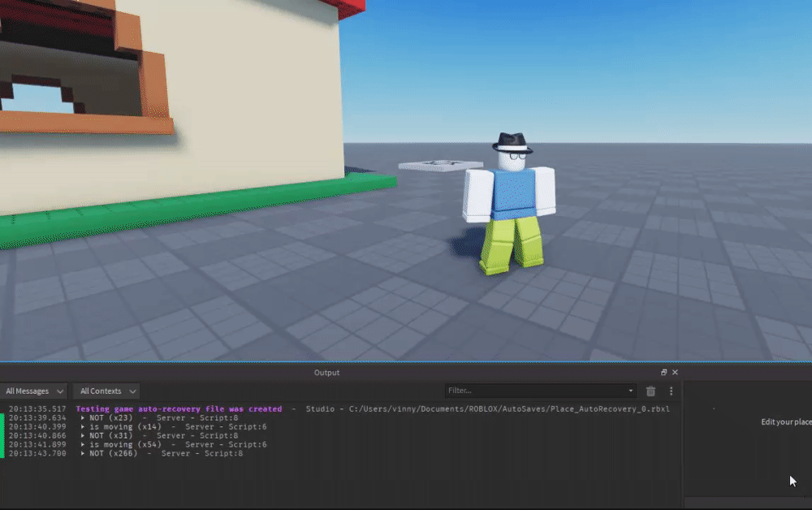812x510 pixels.
Task: Click the Output panel title
Action: (326, 372)
